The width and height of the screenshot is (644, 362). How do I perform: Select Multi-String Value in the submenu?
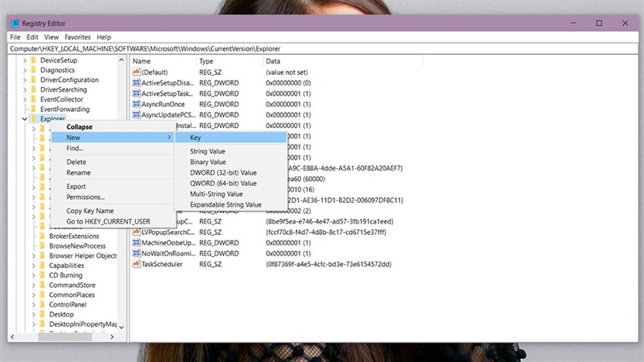231,194
